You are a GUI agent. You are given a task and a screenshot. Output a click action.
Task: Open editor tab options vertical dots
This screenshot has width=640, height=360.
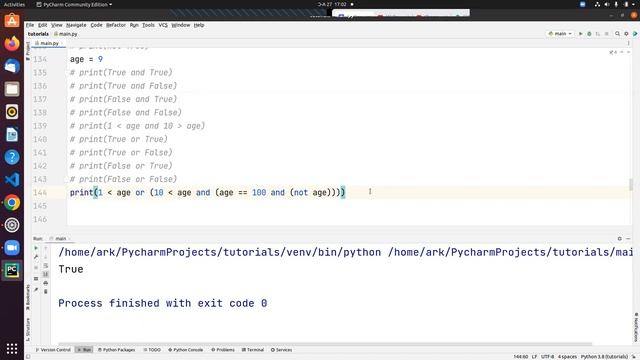pos(629,43)
